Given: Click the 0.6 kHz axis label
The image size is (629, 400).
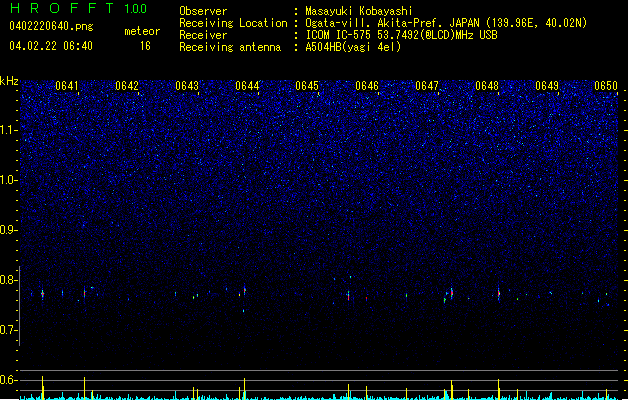Looking at the screenshot, I should pyautogui.click(x=9, y=380).
